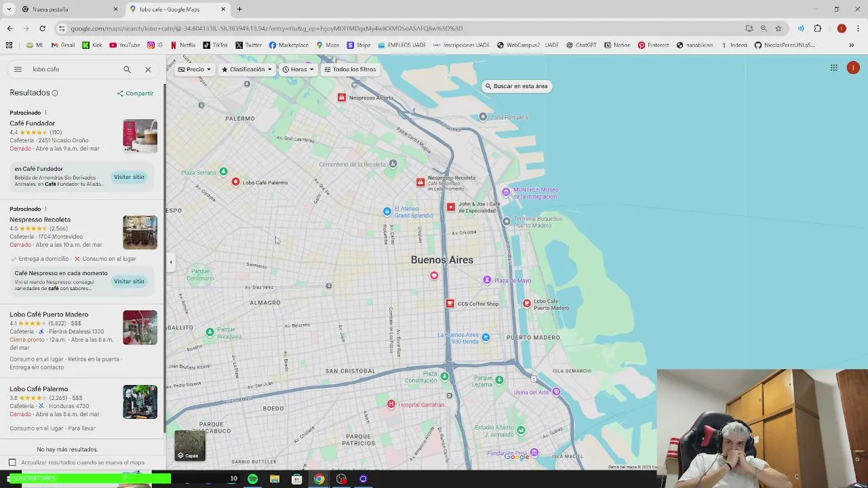
Task: Click the MUNTREF Museo marker
Action: point(505,192)
